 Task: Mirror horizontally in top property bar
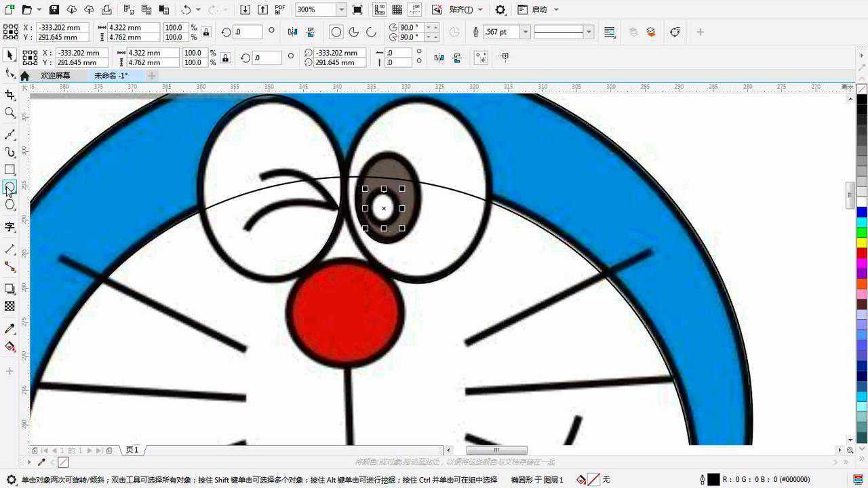[293, 32]
